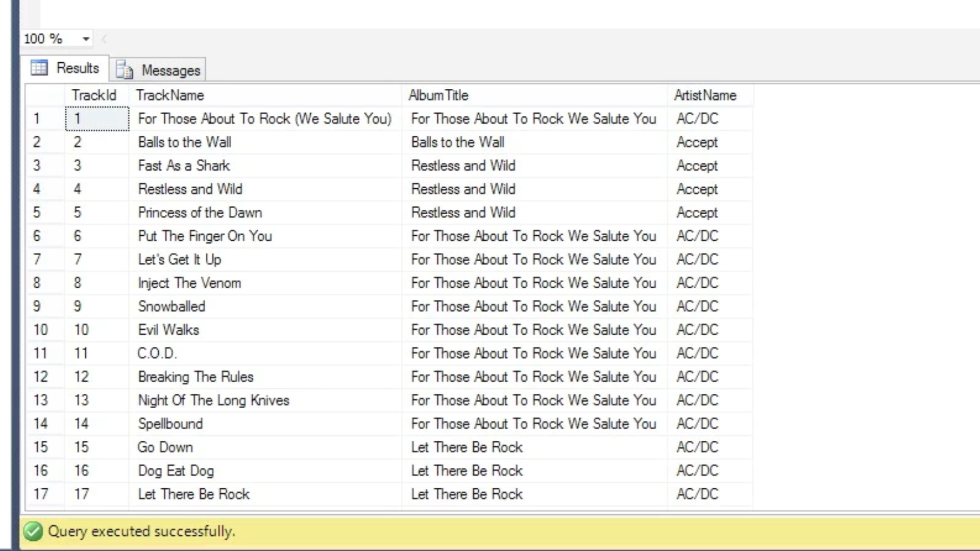
Task: Click the 'Balls to the Wall' track name cell
Action: [185, 142]
